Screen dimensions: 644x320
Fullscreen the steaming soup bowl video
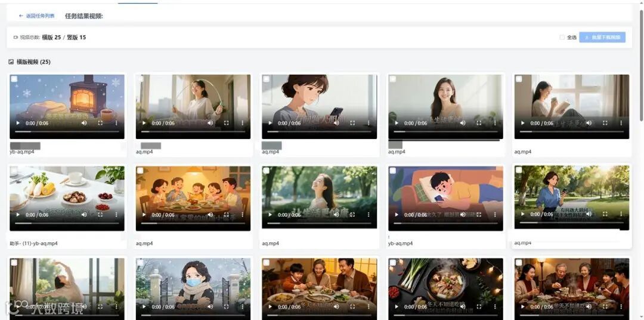(x=479, y=306)
